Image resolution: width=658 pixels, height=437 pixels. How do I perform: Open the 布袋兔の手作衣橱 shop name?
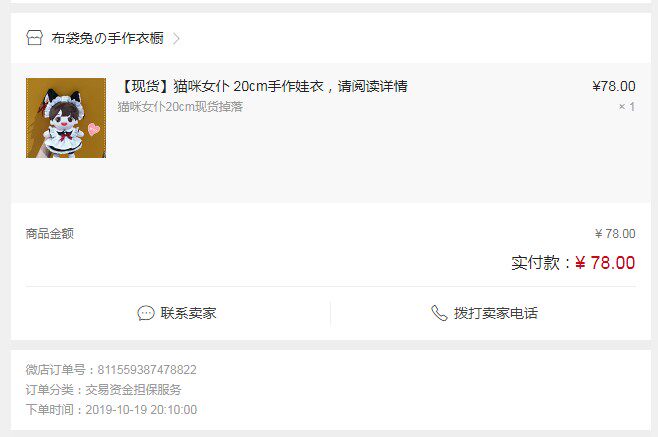click(107, 38)
